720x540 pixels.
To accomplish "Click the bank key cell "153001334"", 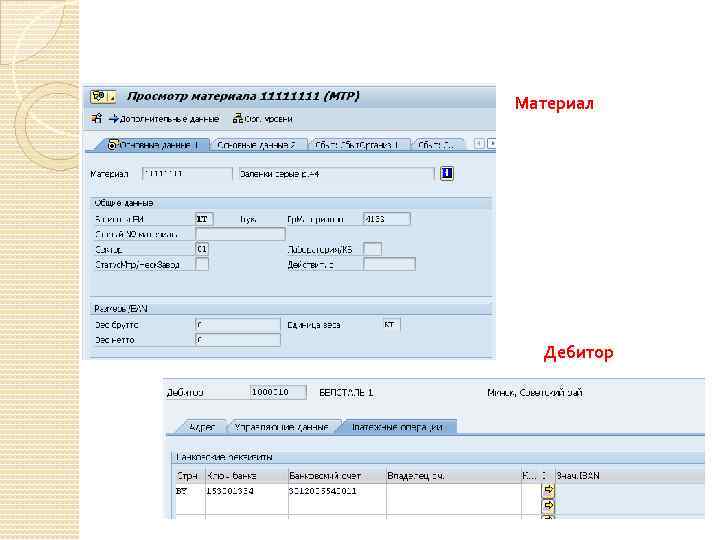I will click(246, 491).
